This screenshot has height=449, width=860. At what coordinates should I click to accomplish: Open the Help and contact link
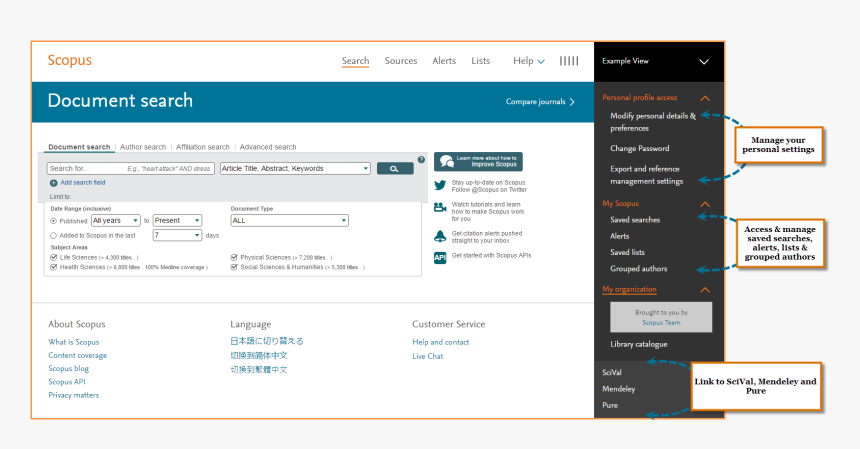click(x=441, y=342)
